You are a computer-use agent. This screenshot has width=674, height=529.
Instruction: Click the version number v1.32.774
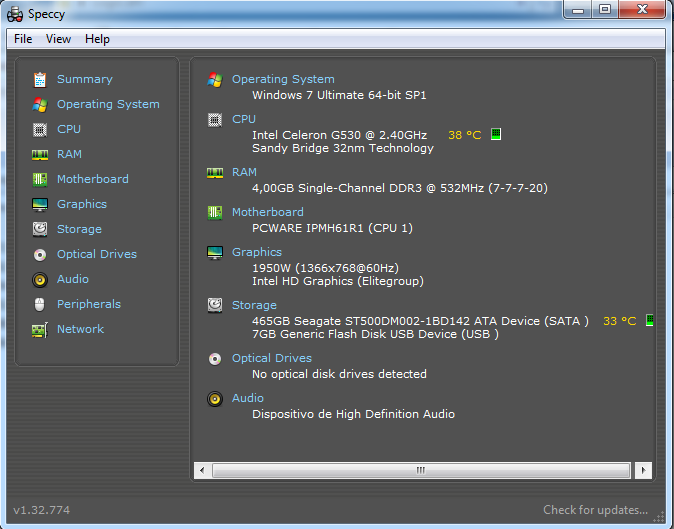click(x=42, y=511)
